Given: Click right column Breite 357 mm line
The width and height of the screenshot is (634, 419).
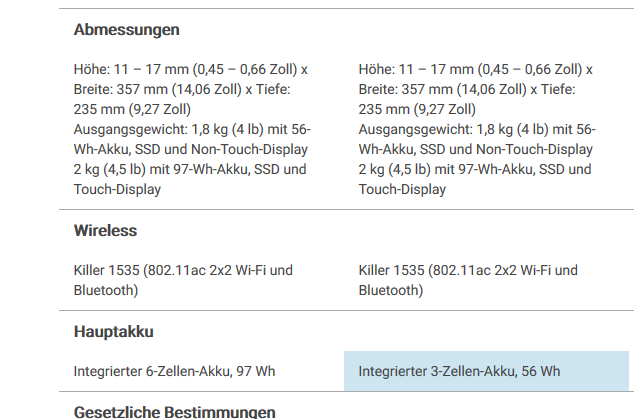Looking at the screenshot, I should (467, 89).
